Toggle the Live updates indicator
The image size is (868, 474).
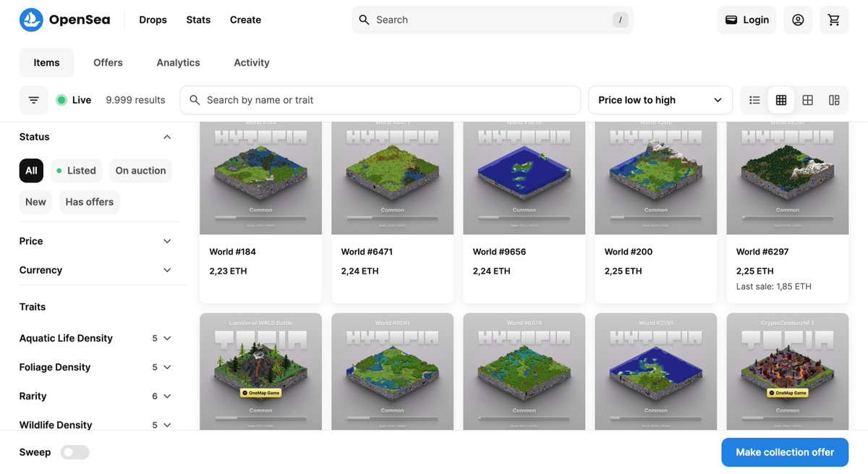click(74, 100)
